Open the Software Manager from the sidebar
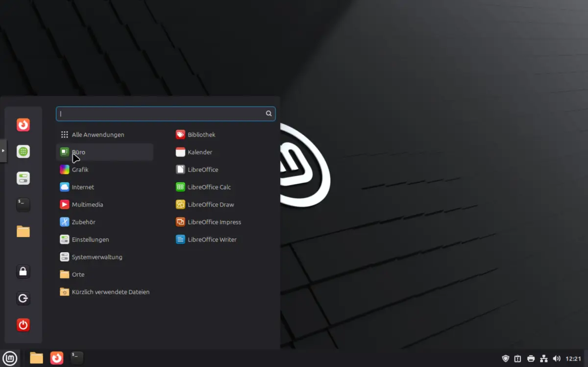 (x=23, y=151)
